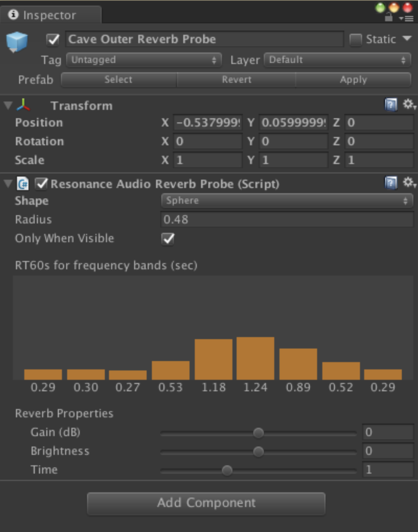This screenshot has width=418, height=532.
Task: Open Reverb Probe script help icon
Action: (391, 183)
